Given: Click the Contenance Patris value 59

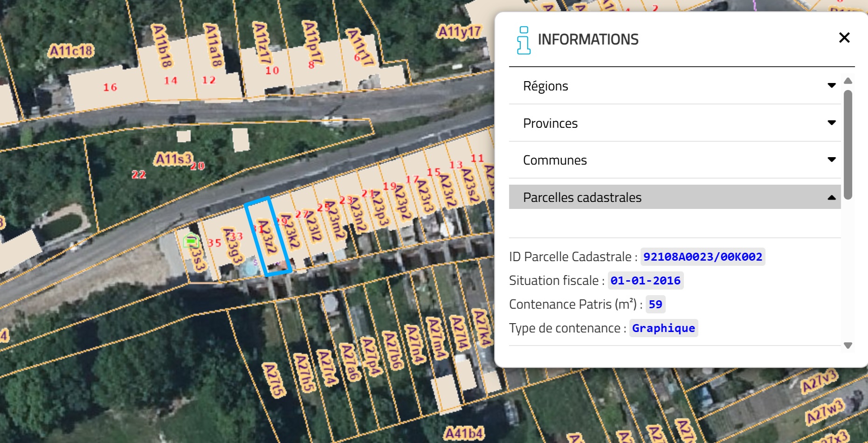Looking at the screenshot, I should [x=655, y=305].
